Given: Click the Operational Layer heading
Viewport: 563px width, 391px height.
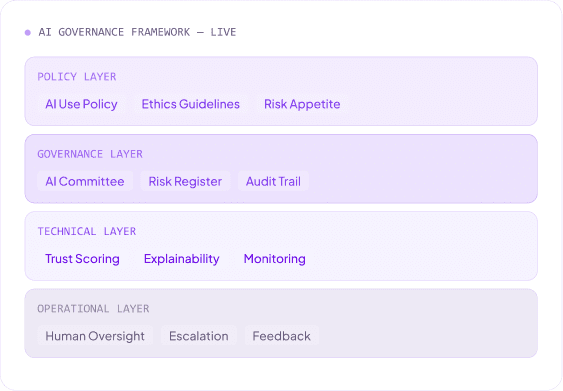Looking at the screenshot, I should click(93, 309).
